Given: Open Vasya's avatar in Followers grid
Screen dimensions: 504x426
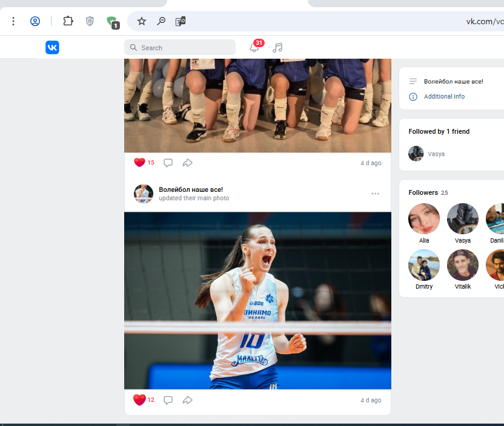Looking at the screenshot, I should [x=463, y=218].
